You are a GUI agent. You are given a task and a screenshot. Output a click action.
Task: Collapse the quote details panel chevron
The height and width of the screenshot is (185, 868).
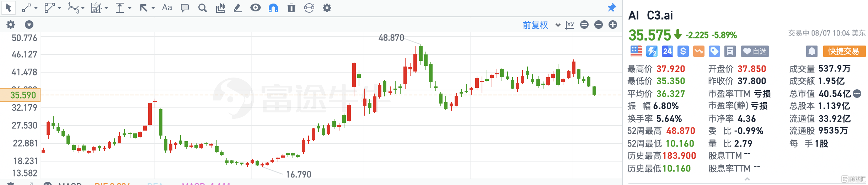coord(747,179)
